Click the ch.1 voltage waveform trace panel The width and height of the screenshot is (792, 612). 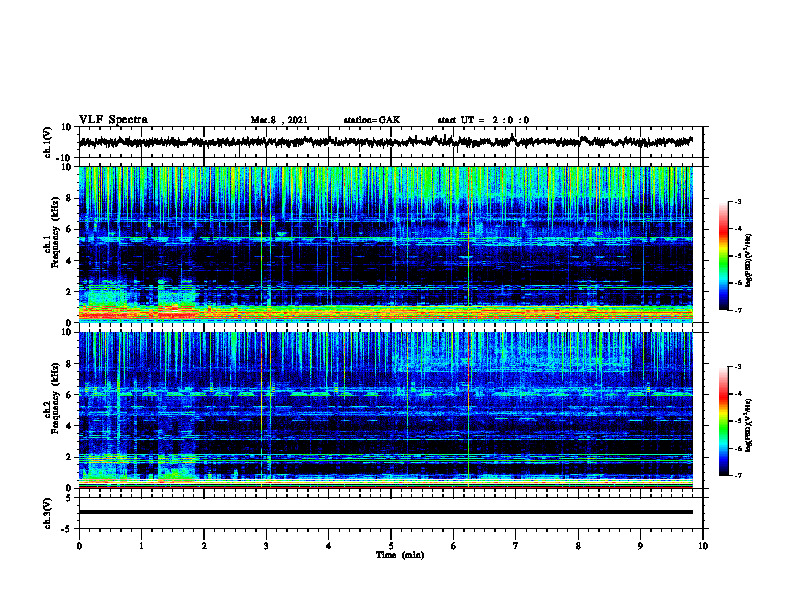[x=391, y=142]
